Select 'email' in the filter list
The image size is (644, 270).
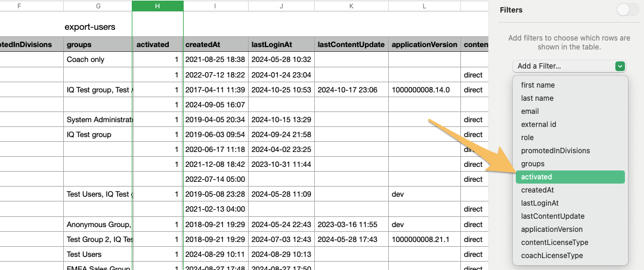tap(530, 111)
